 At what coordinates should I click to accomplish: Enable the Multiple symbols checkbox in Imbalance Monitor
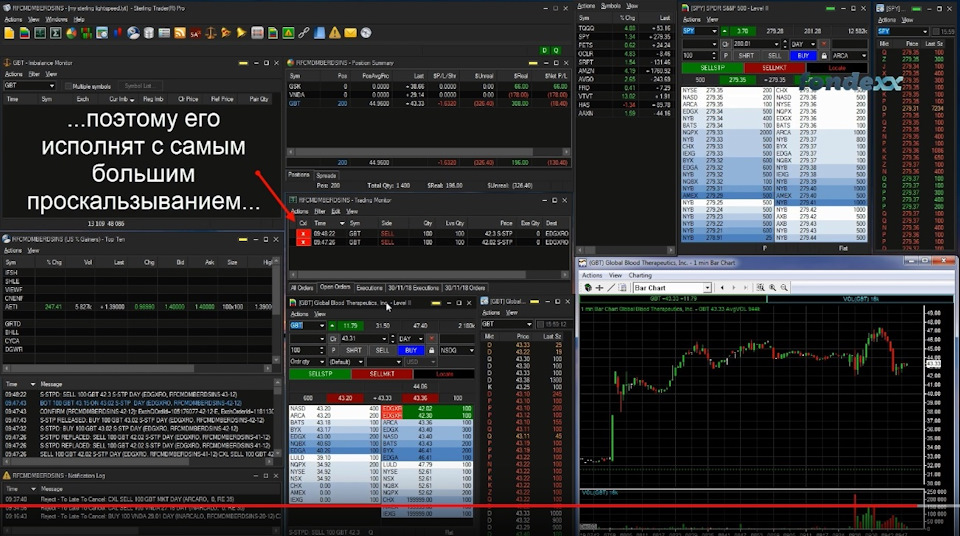[69, 86]
